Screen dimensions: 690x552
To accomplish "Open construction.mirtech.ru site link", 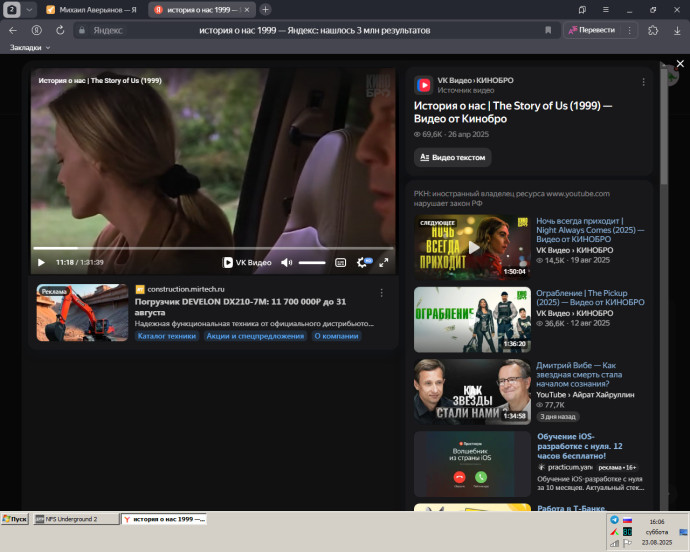I will [186, 289].
